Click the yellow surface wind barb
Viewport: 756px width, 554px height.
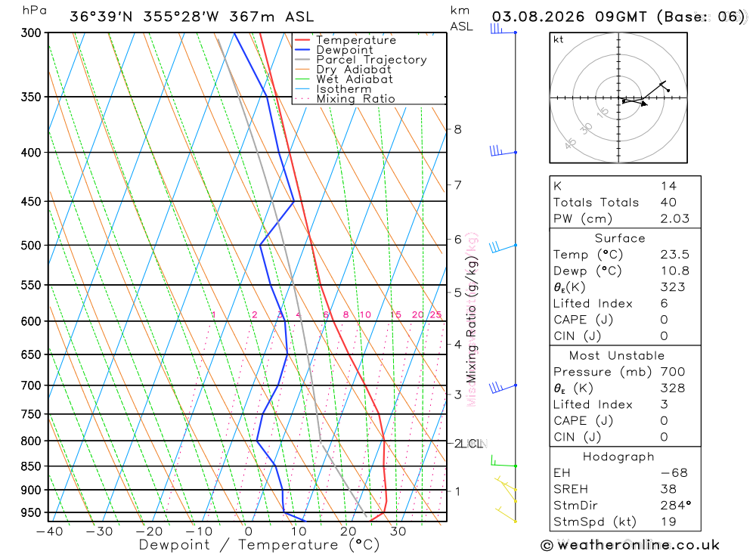click(506, 514)
